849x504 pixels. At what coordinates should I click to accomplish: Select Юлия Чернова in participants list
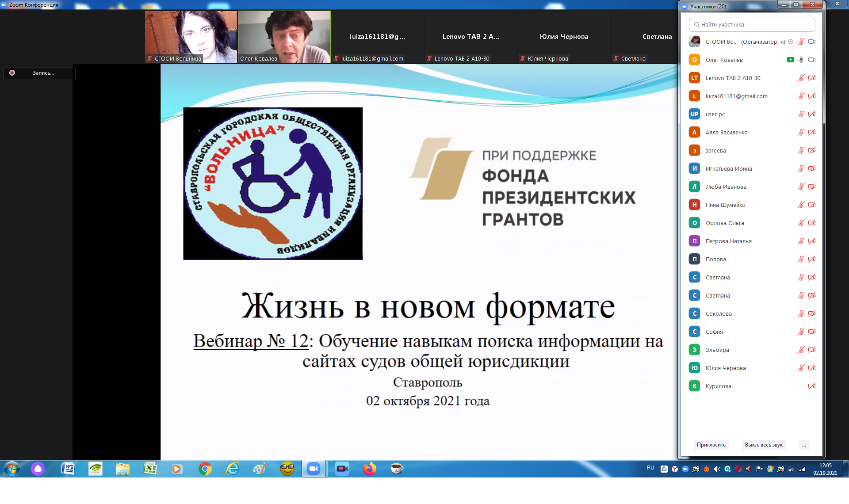click(x=752, y=368)
